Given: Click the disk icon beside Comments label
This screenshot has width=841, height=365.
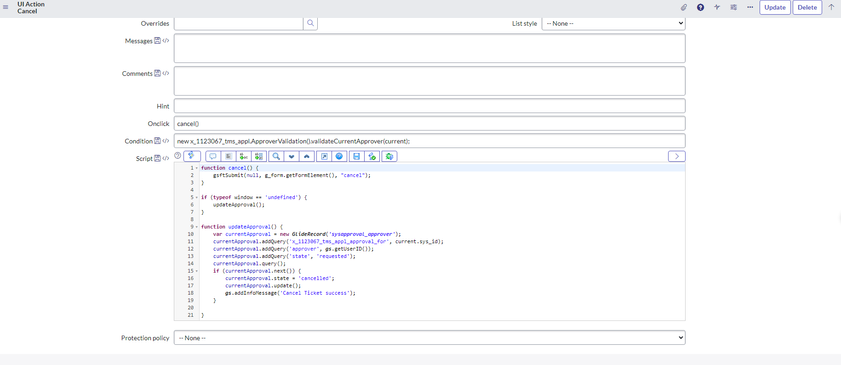Looking at the screenshot, I should (158, 73).
